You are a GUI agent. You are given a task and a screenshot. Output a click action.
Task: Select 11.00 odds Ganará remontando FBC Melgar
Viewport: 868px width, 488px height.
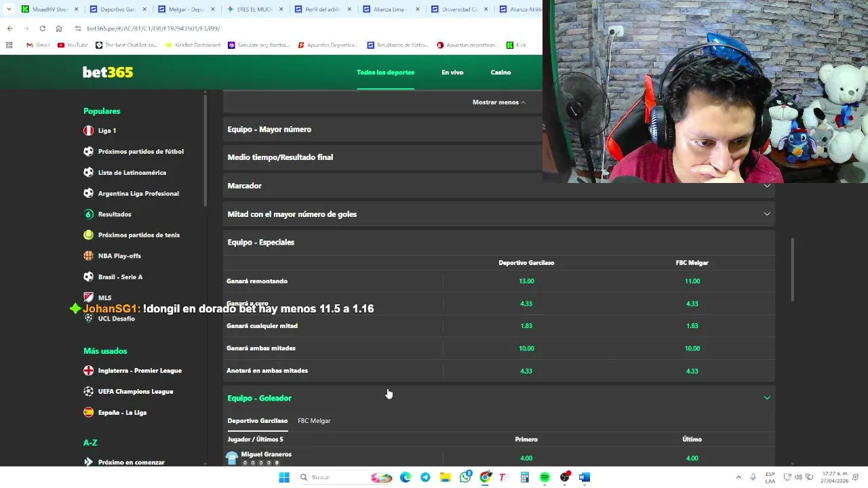692,281
